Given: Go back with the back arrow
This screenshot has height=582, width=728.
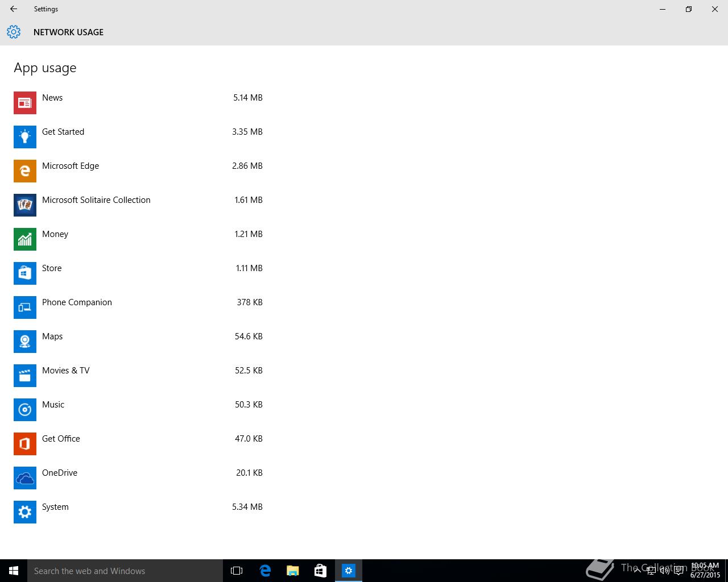Looking at the screenshot, I should pos(14,9).
